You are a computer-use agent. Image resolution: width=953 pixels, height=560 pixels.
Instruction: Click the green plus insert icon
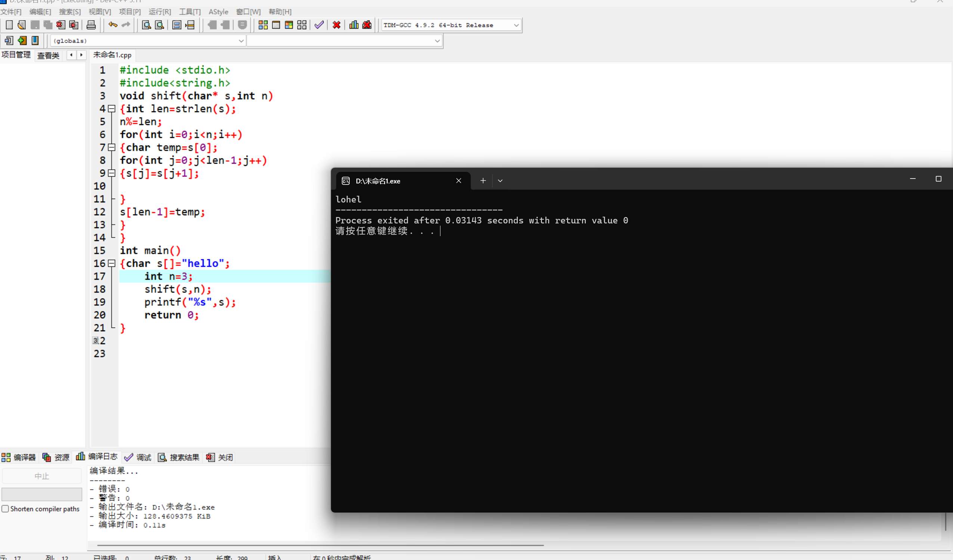point(22,40)
